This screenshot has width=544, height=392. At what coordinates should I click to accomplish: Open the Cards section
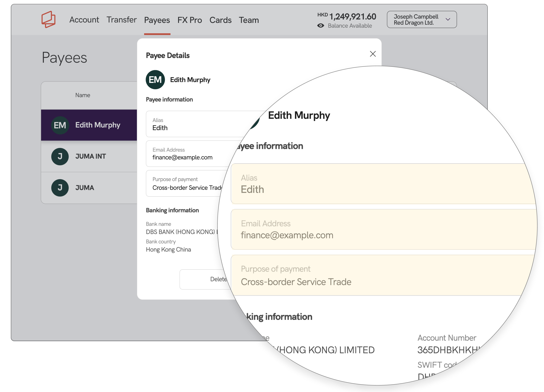(x=220, y=20)
